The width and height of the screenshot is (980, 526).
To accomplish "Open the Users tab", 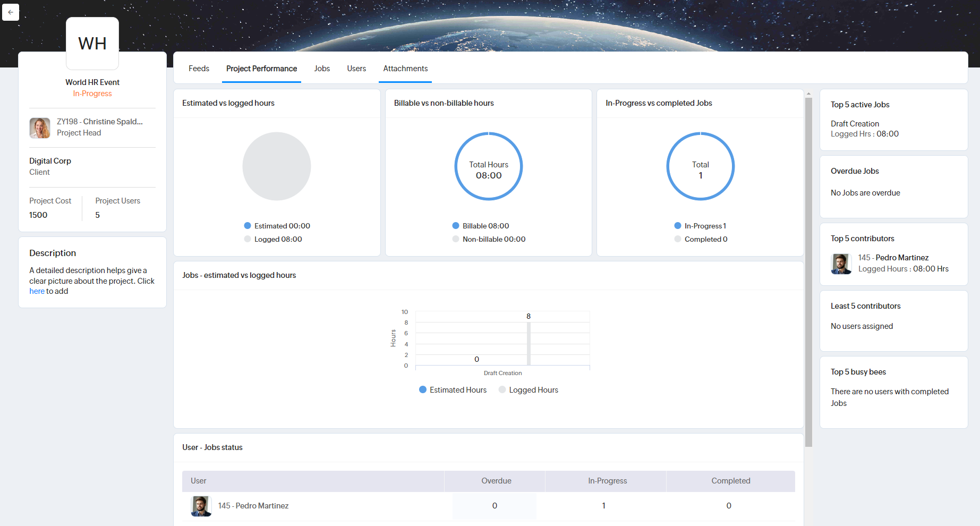I will click(x=356, y=69).
